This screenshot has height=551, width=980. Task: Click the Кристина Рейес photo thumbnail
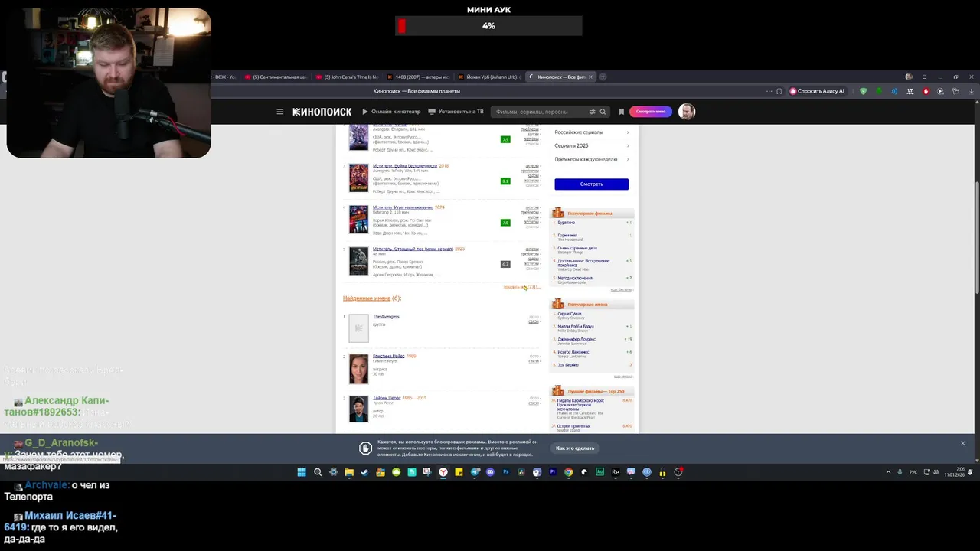pyautogui.click(x=358, y=369)
